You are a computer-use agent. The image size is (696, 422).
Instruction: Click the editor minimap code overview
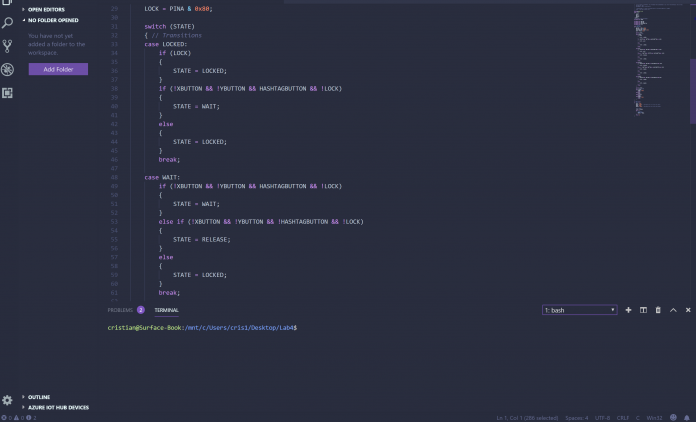(660, 60)
